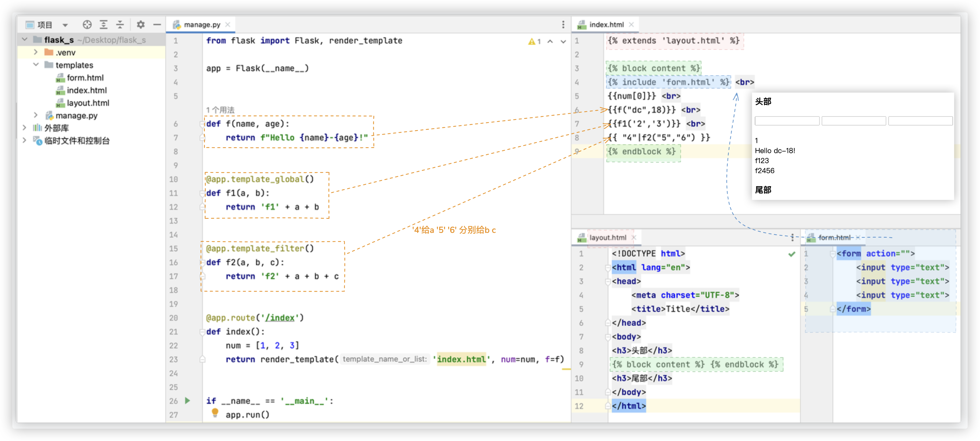The height and width of the screenshot is (441, 980).
Task: Select the index.html editor tab
Action: coord(606,25)
